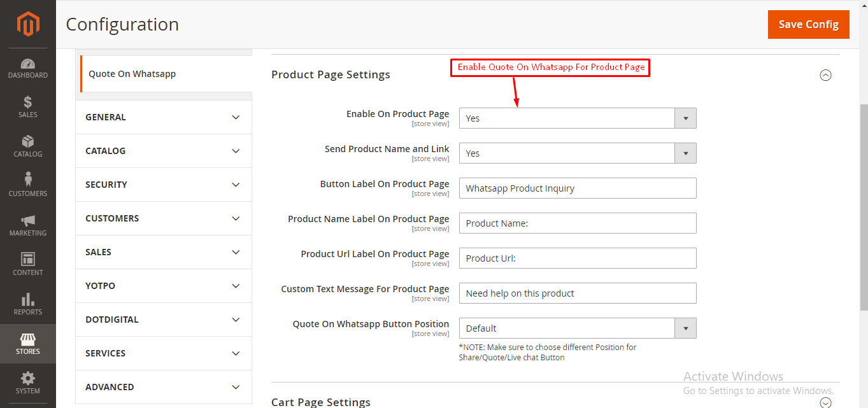Open the System sidebar icon

pyautogui.click(x=28, y=383)
